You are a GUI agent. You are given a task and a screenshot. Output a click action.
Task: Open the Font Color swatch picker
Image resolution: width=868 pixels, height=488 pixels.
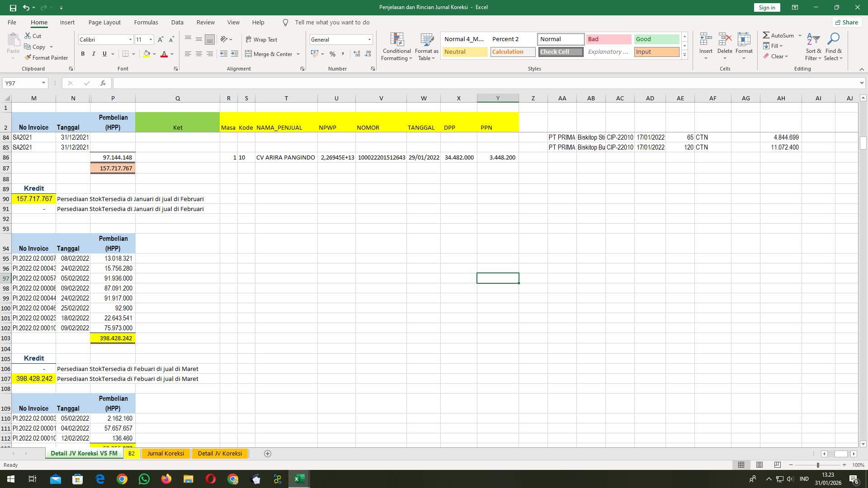[x=171, y=54]
